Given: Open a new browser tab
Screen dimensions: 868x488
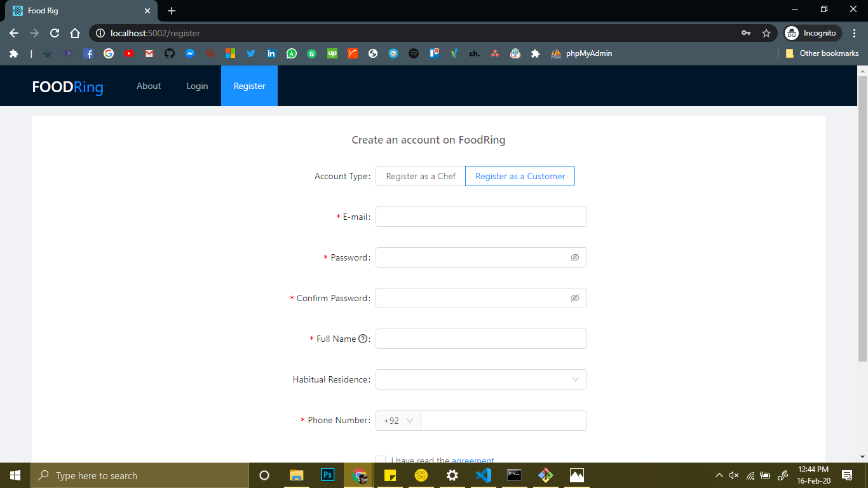Looking at the screenshot, I should coord(172,11).
